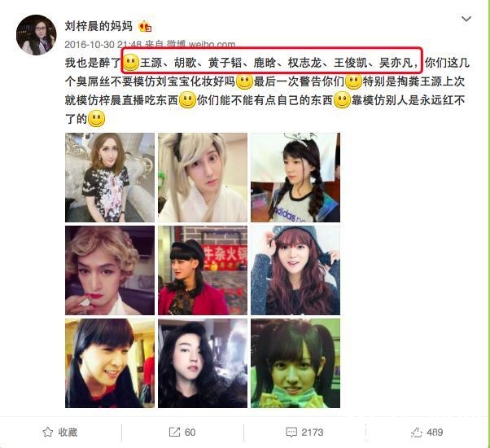The image size is (490, 448).
Task: Open the curly blonde wig red lips photo
Action: (x=110, y=270)
